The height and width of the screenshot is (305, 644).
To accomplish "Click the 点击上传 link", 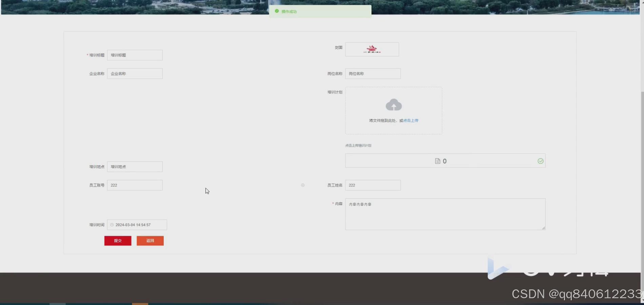I will point(411,120).
